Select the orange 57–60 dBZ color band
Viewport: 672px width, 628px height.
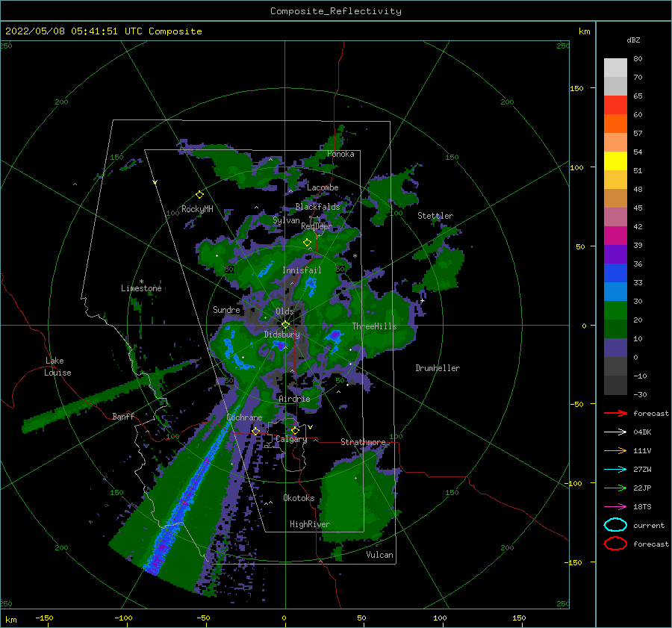615,124
